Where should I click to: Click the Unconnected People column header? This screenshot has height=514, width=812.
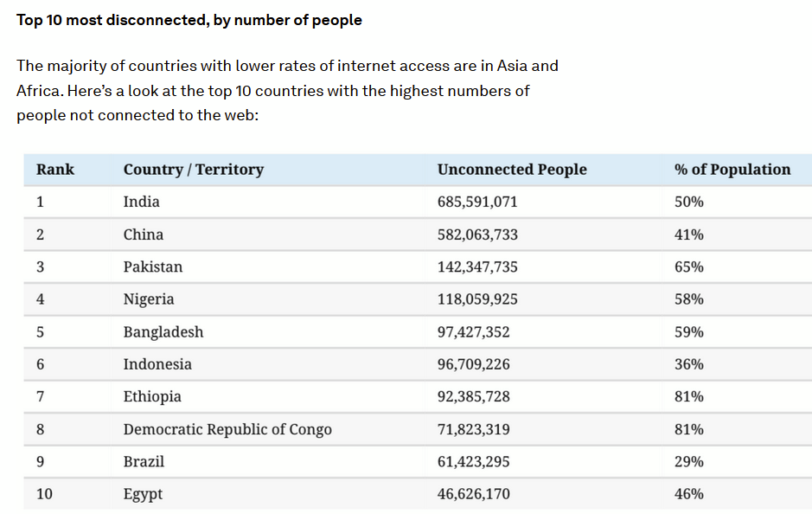[512, 170]
